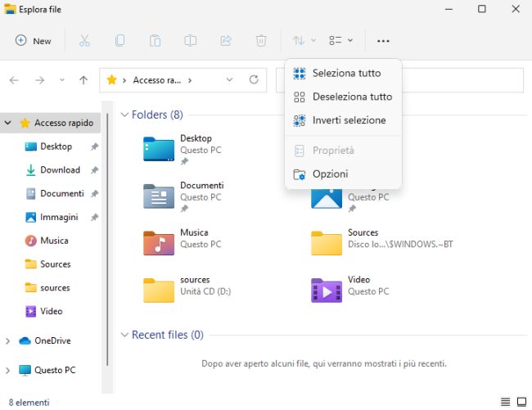Expand the Questo PC tree node

pyautogui.click(x=8, y=371)
